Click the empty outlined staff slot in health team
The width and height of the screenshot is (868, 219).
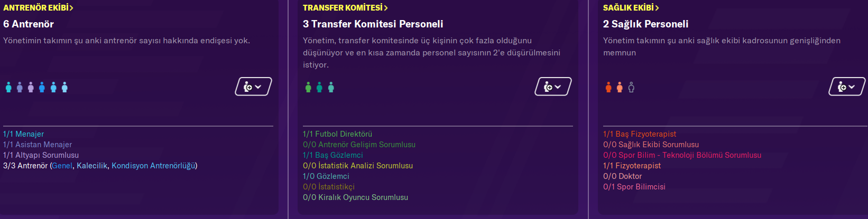tap(631, 87)
